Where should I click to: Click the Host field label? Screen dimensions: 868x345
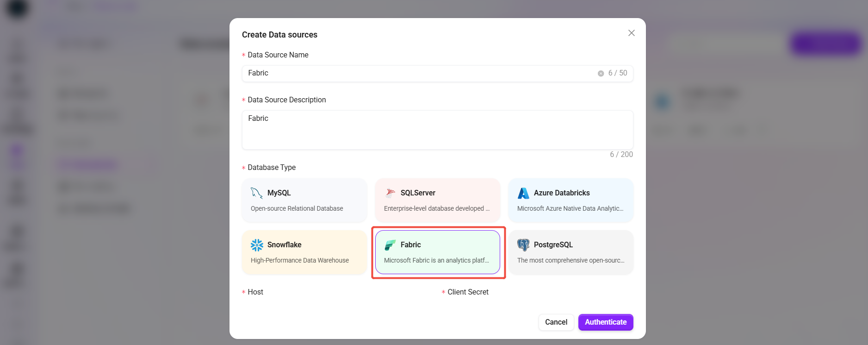click(255, 292)
